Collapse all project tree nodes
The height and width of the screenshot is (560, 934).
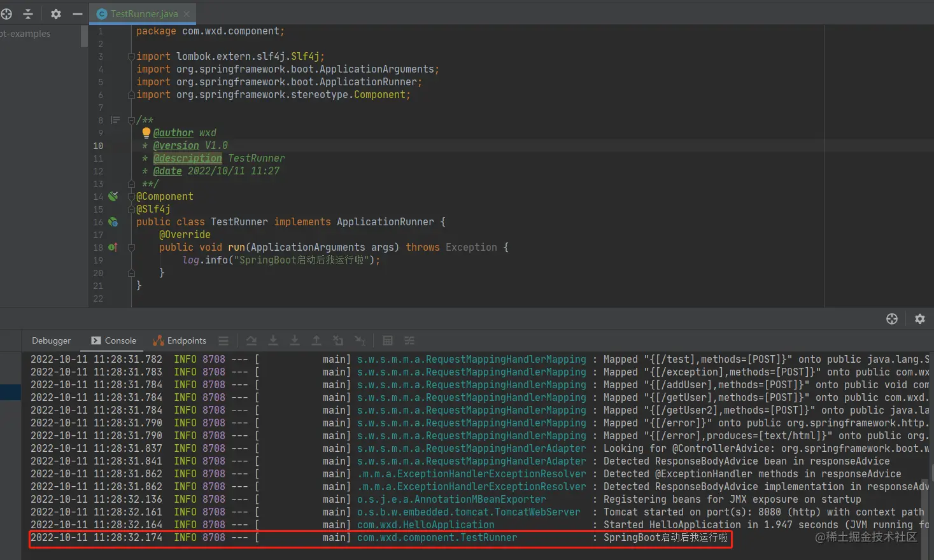28,13
